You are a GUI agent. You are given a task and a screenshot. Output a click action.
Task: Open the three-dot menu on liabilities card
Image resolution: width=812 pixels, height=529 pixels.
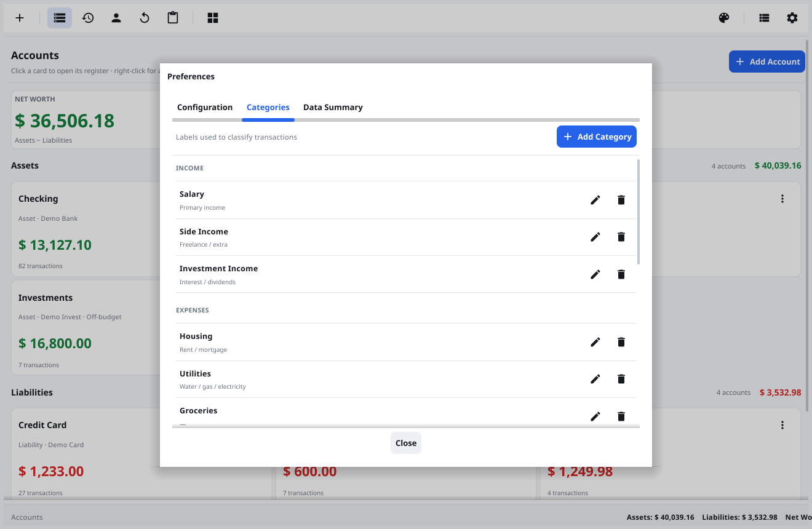[782, 425]
